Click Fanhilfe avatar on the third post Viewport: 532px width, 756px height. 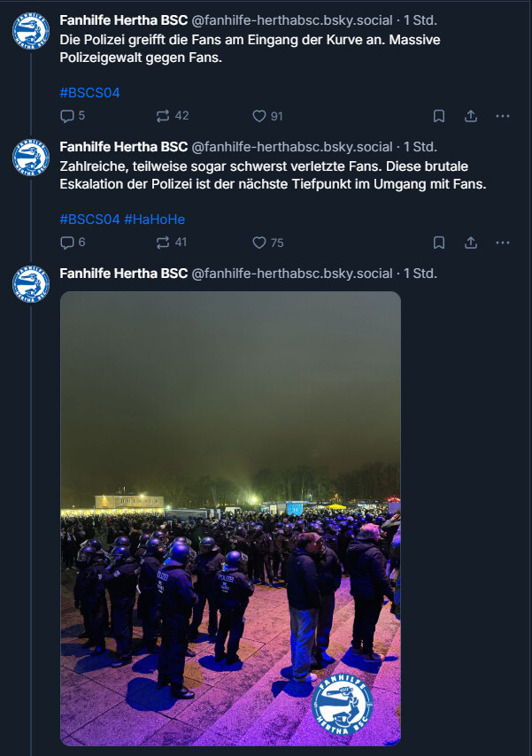pyautogui.click(x=31, y=284)
